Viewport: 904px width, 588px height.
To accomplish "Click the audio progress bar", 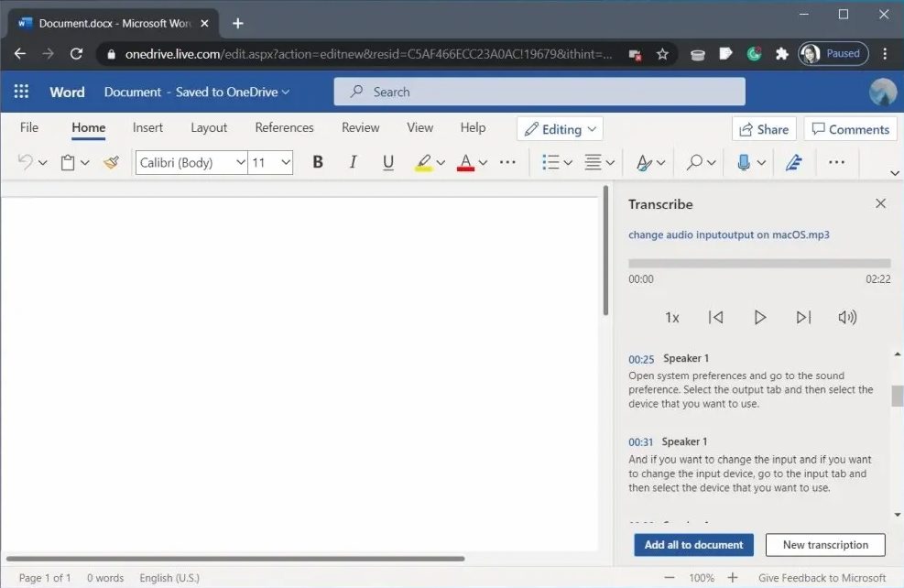I will [759, 264].
